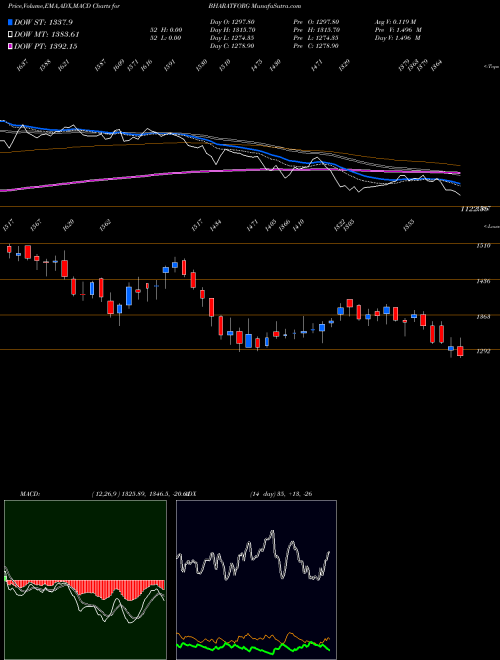Click the last red candlestick near 1292
500x660 pixels.
click(460, 349)
